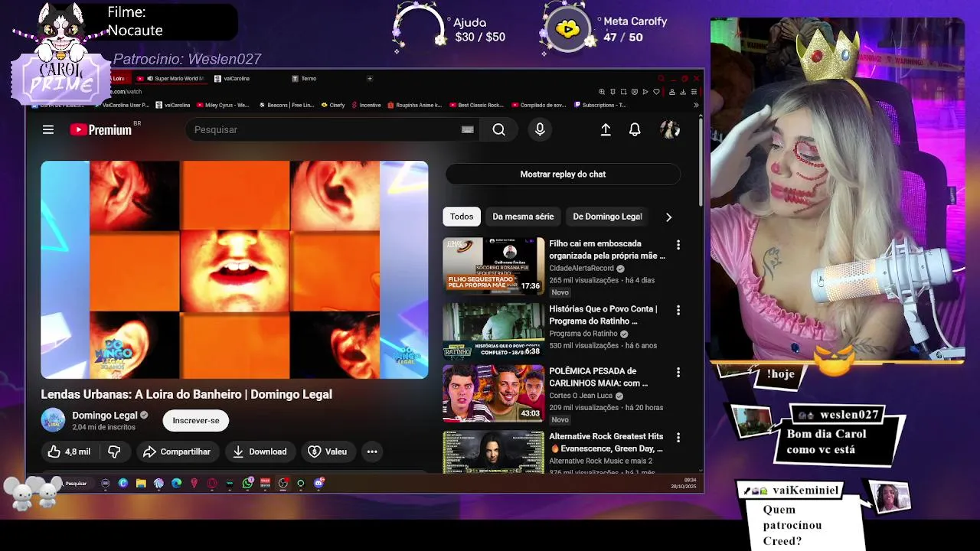Open the Cinefy bookmark
Image resolution: width=980 pixels, height=551 pixels.
pyautogui.click(x=334, y=105)
